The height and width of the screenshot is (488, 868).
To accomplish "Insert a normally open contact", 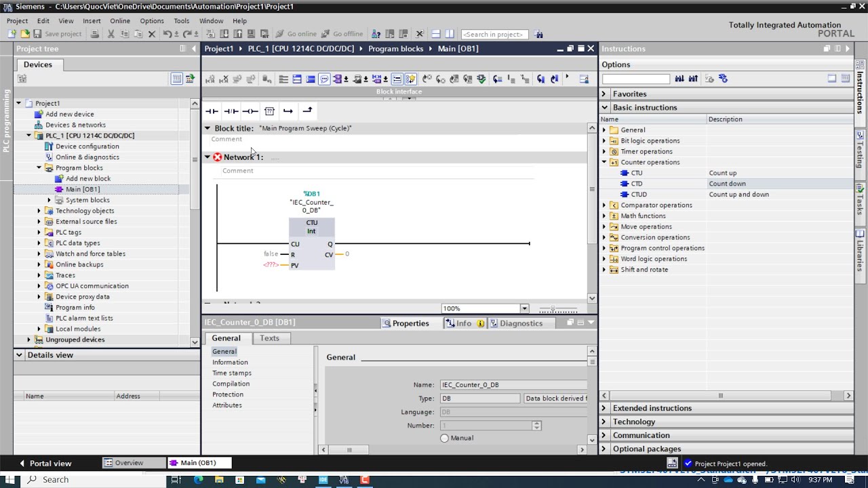I will [212, 111].
